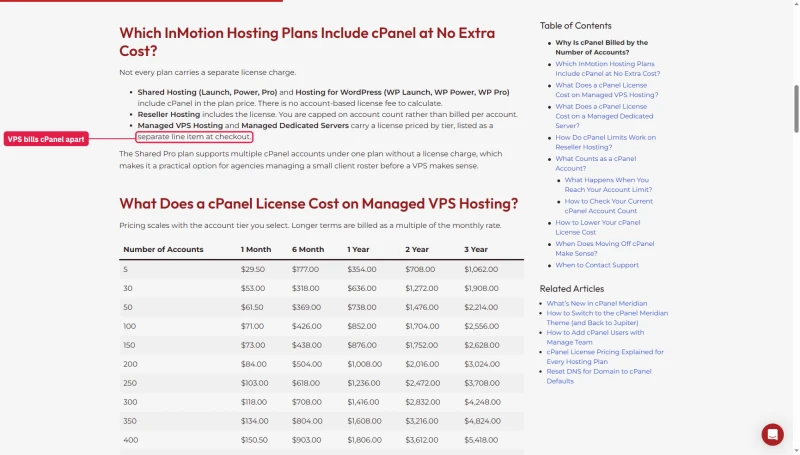Open the live chat bubble icon
This screenshot has height=455, width=800.
click(x=772, y=435)
